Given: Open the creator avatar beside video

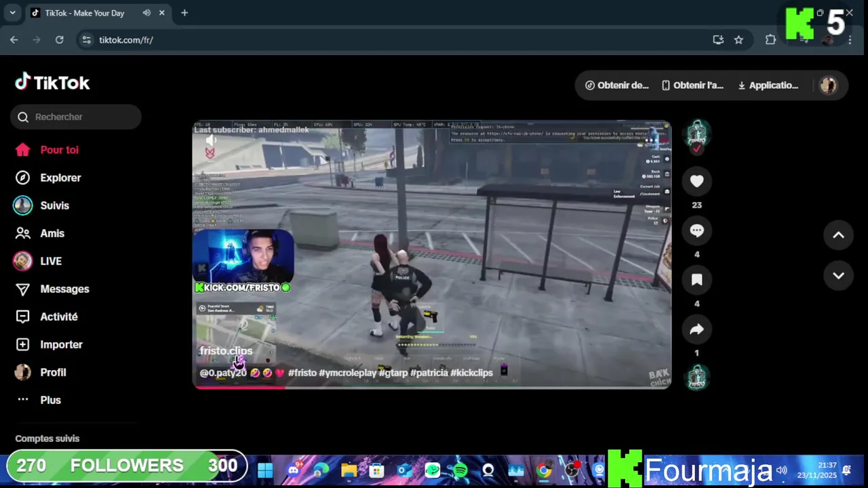Looking at the screenshot, I should pyautogui.click(x=696, y=133).
